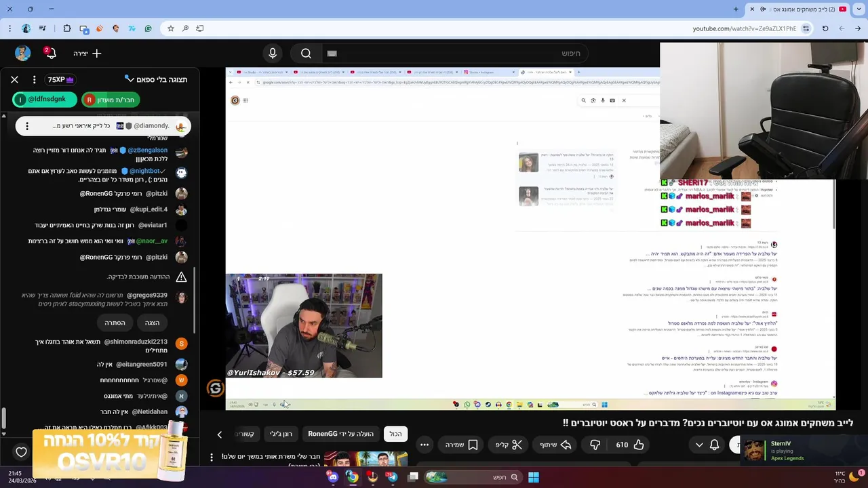Click the 75XP crown badge
The image size is (868, 488).
(x=60, y=79)
